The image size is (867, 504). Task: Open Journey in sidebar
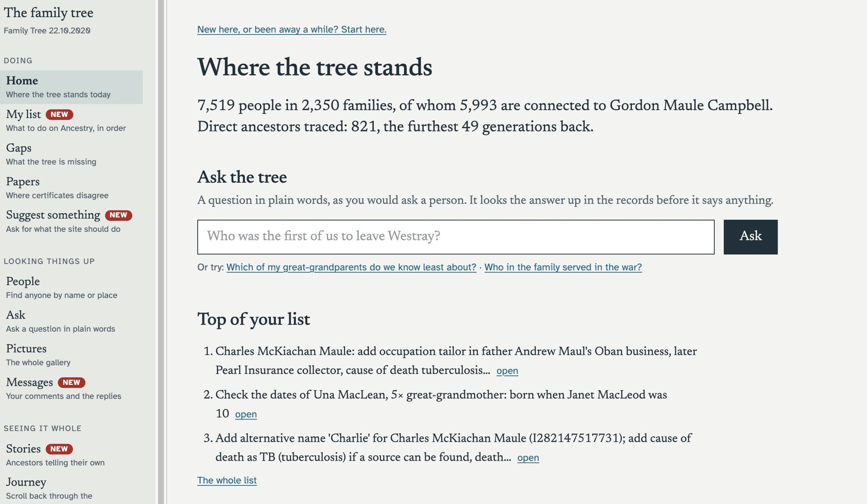[x=71, y=488]
